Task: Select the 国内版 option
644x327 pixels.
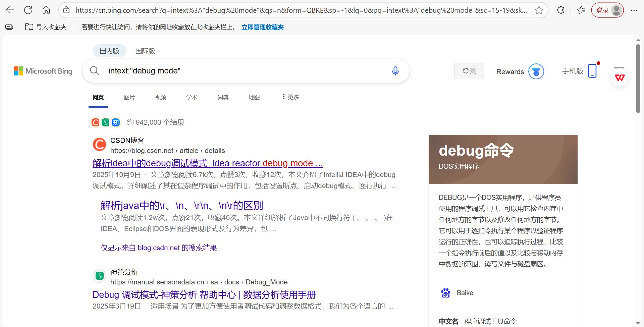Action: (x=109, y=51)
